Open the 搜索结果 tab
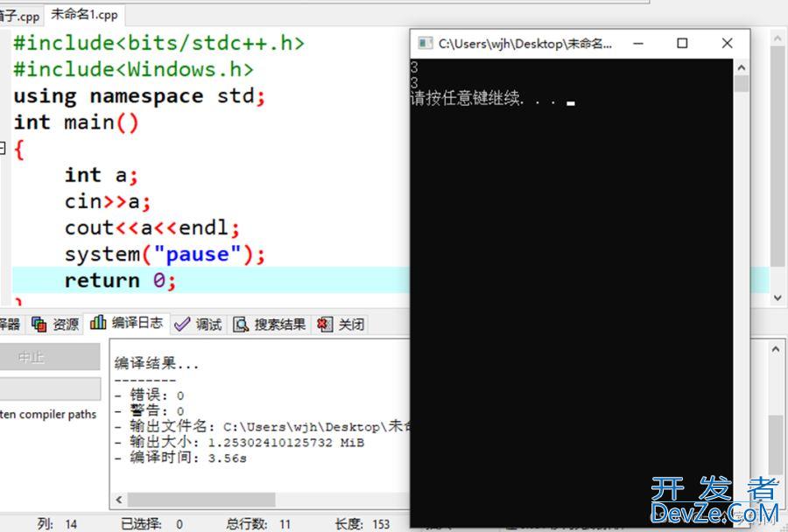Viewport: 788px width, 532px height. tap(270, 324)
